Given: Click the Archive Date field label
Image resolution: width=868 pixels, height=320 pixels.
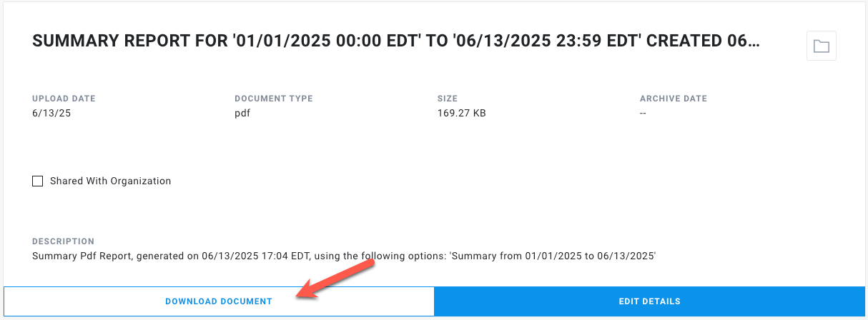Looking at the screenshot, I should click(x=674, y=99).
